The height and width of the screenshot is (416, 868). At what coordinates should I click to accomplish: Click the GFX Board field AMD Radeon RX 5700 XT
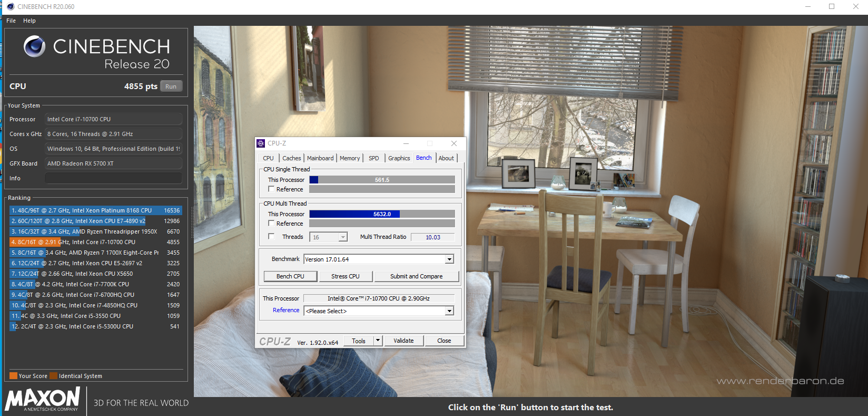pyautogui.click(x=113, y=163)
